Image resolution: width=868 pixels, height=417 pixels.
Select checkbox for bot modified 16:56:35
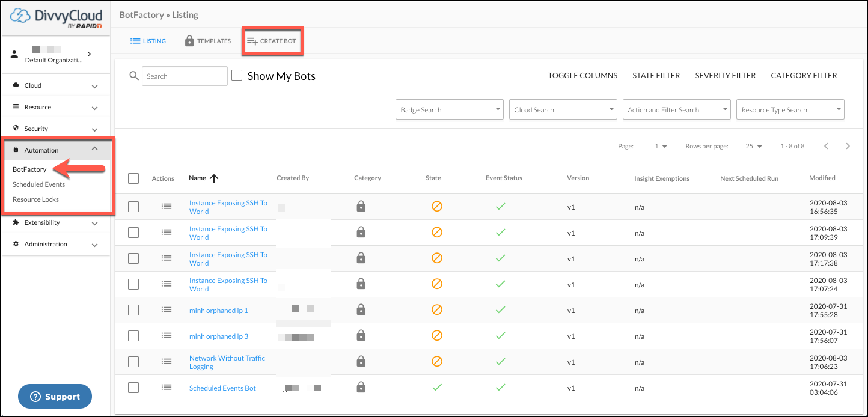coord(133,206)
